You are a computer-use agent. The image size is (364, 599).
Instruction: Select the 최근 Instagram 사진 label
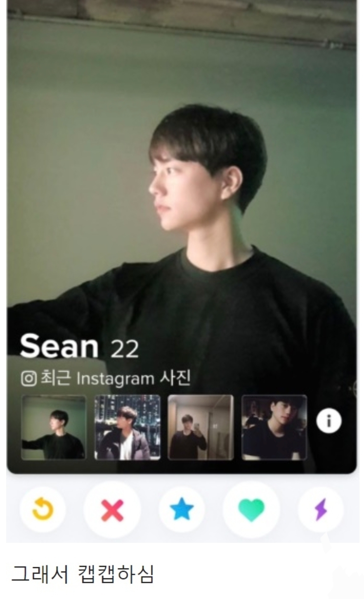[115, 379]
